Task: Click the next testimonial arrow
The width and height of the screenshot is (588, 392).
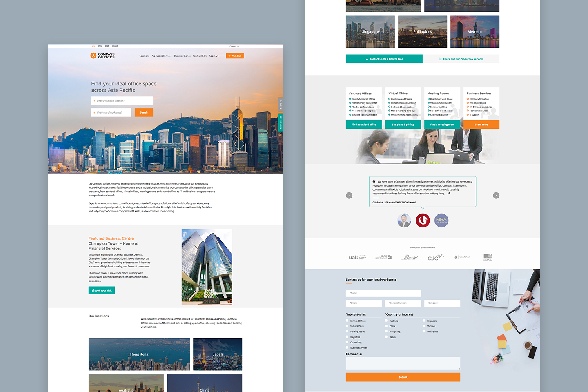Action: (496, 196)
